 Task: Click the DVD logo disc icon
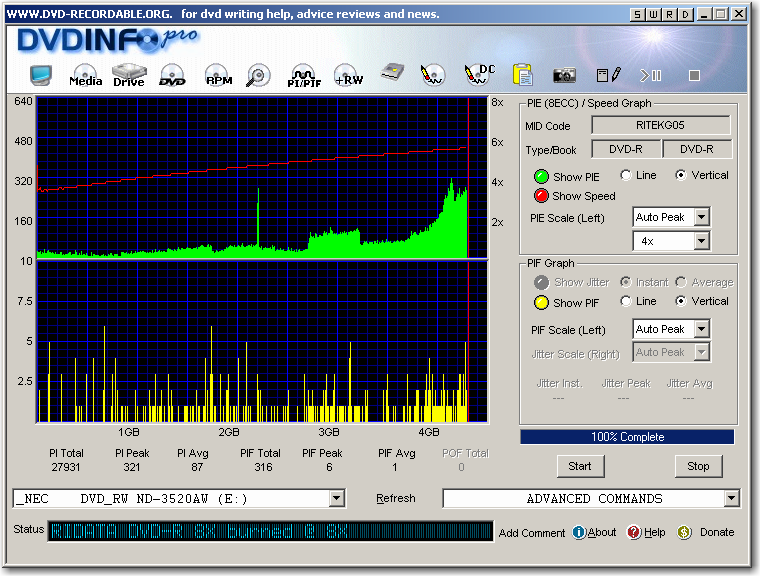[172, 76]
